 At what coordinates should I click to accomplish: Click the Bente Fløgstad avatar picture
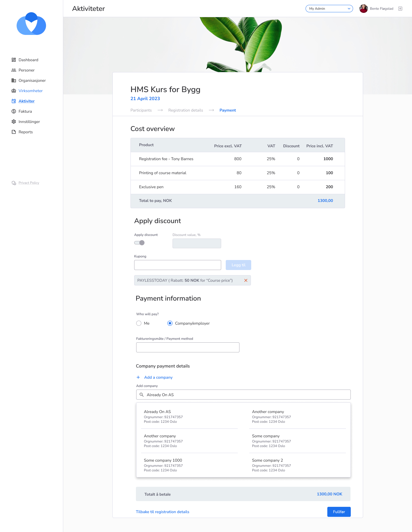point(364,9)
